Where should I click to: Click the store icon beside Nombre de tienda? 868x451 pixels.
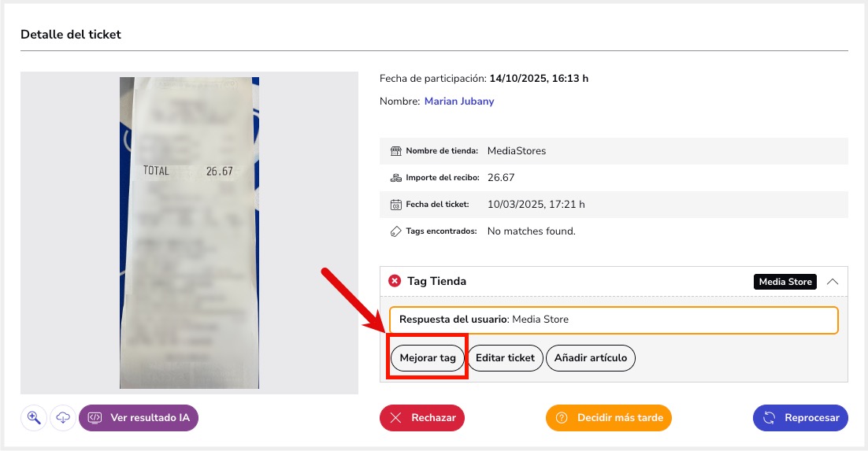[x=396, y=151]
